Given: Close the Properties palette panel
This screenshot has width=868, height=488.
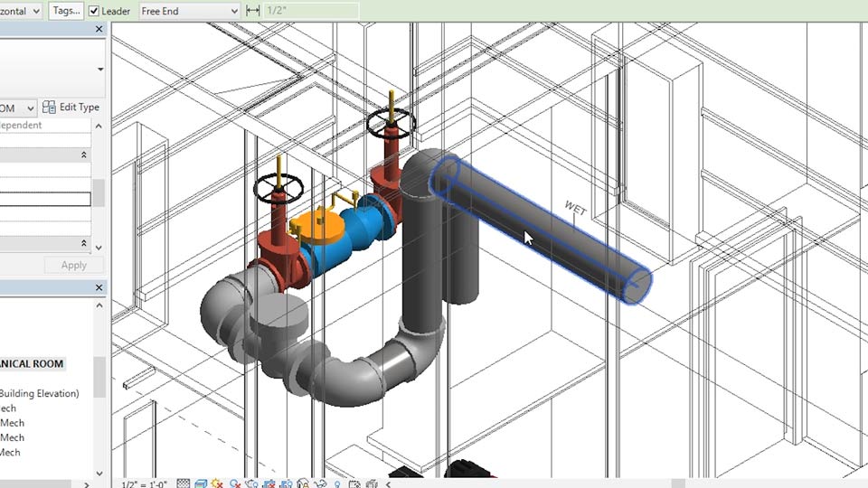Looking at the screenshot, I should (99, 29).
